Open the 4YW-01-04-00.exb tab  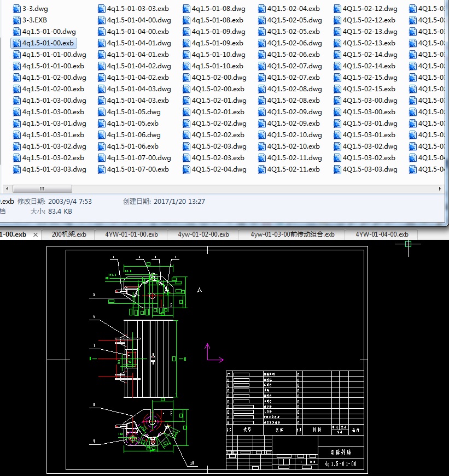pos(382,234)
